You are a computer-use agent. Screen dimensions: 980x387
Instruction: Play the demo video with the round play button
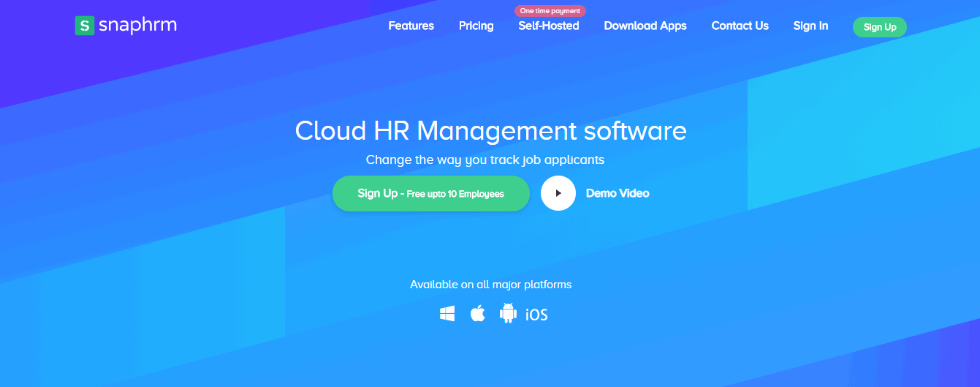(x=558, y=193)
